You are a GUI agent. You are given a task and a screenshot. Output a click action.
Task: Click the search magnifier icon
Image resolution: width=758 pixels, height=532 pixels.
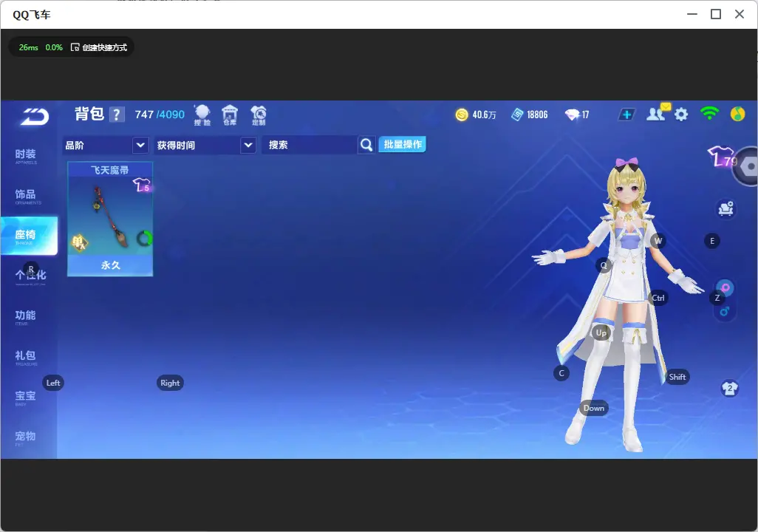click(x=366, y=145)
